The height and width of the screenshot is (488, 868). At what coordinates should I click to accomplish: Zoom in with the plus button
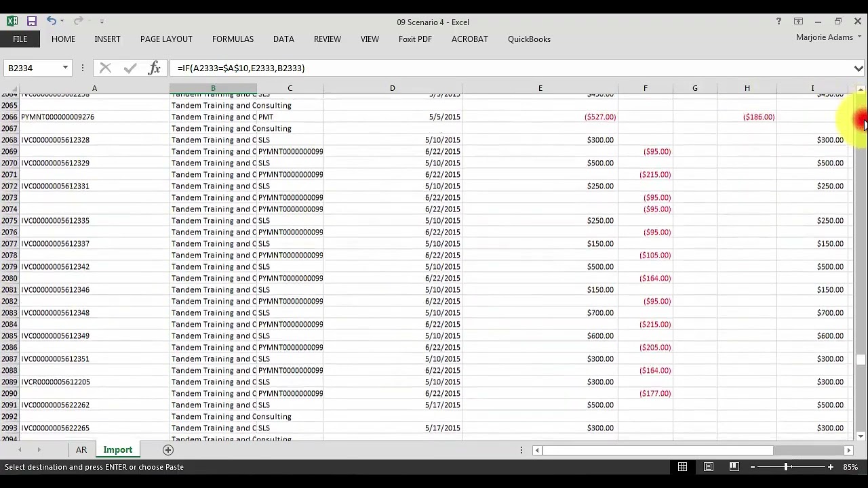click(830, 467)
